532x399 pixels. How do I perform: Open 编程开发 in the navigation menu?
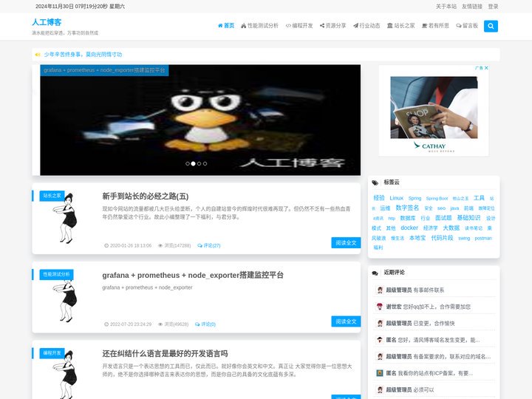[x=299, y=26]
